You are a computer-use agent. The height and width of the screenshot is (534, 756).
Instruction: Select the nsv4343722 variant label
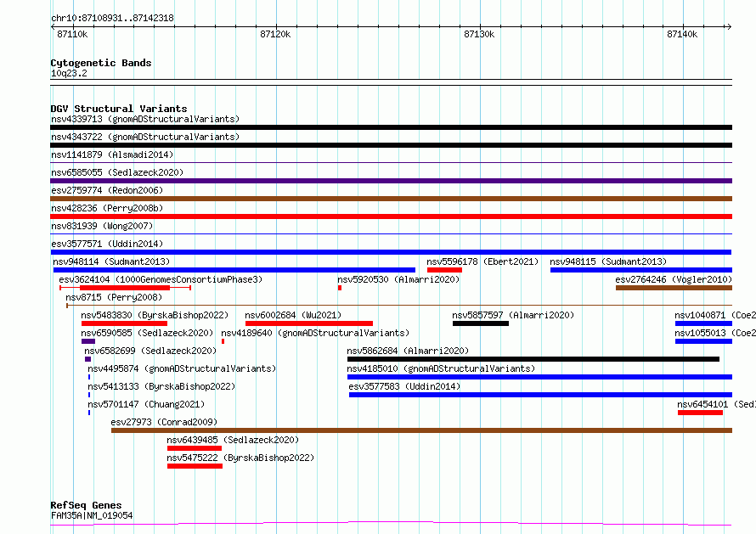145,137
